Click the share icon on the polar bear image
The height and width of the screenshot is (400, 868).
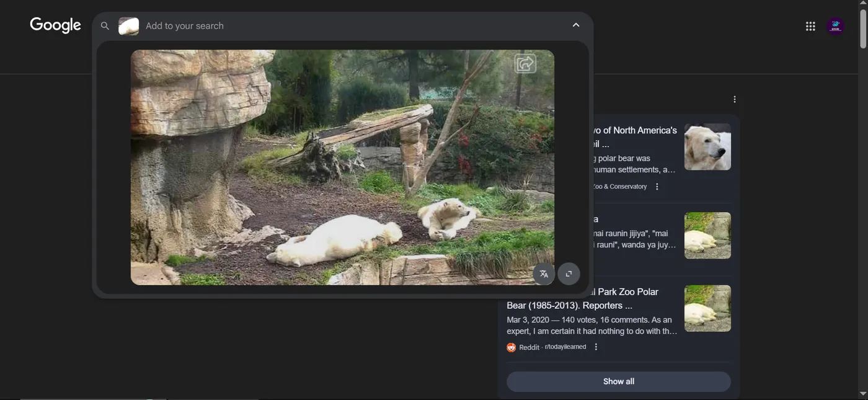pos(525,63)
